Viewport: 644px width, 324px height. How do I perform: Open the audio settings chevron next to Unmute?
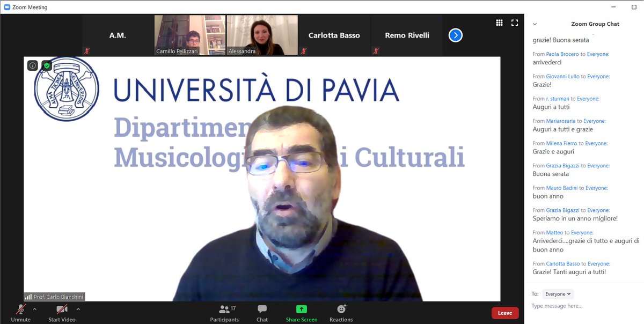click(x=34, y=310)
